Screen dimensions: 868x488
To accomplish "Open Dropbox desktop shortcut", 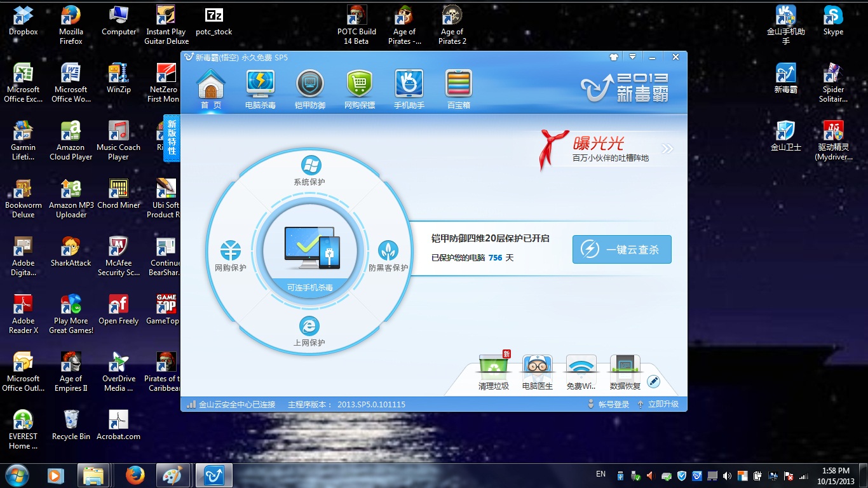I will click(x=23, y=21).
